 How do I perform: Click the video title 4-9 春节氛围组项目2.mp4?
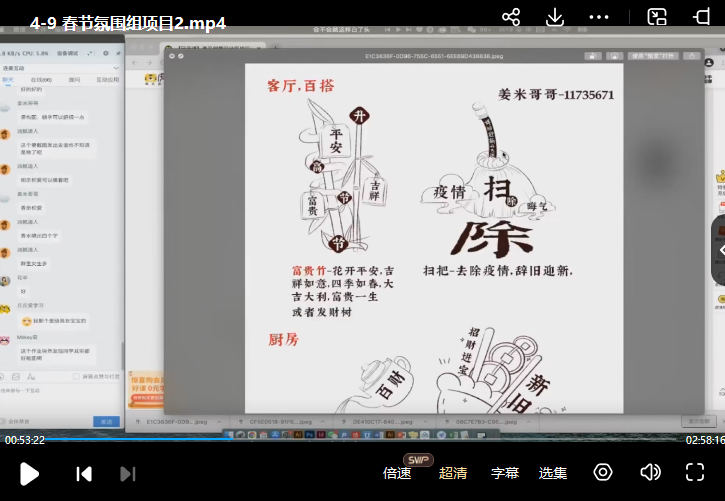click(127, 22)
